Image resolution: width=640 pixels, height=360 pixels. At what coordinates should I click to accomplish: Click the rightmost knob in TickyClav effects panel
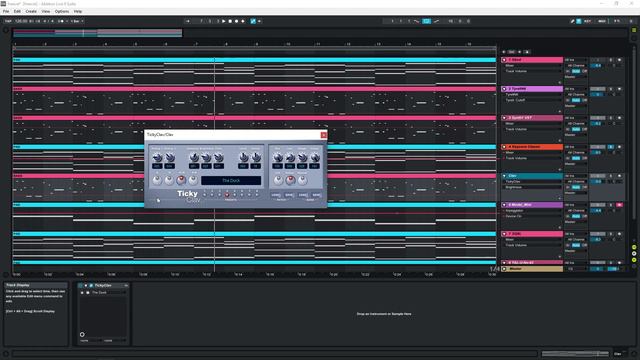click(314, 157)
